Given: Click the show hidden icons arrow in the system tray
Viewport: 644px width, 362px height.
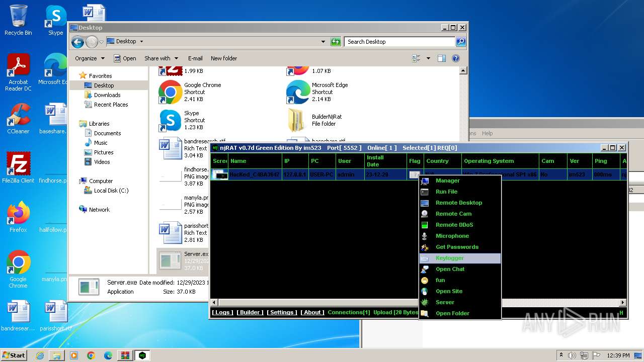Looking at the screenshot, I should point(561,355).
